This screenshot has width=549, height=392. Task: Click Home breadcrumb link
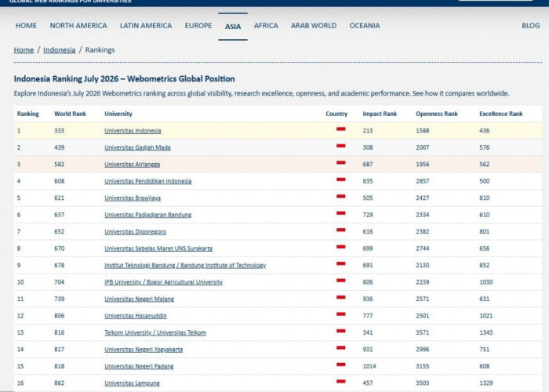(x=24, y=50)
